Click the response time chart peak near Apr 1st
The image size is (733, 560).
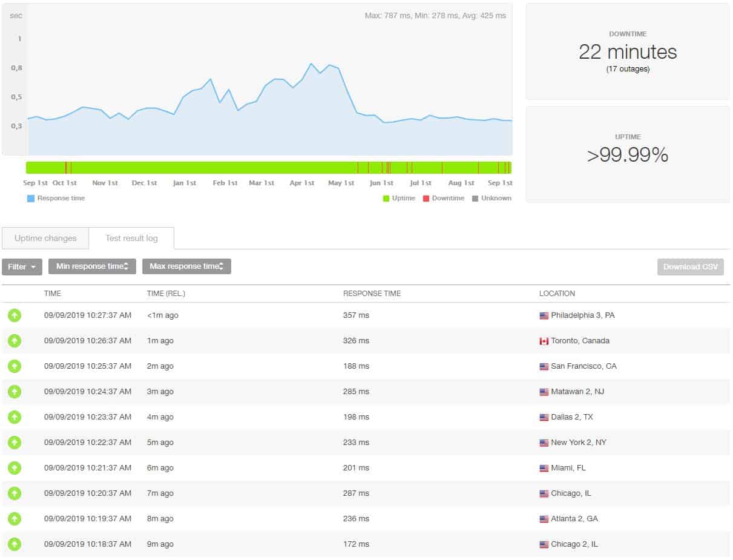(311, 64)
